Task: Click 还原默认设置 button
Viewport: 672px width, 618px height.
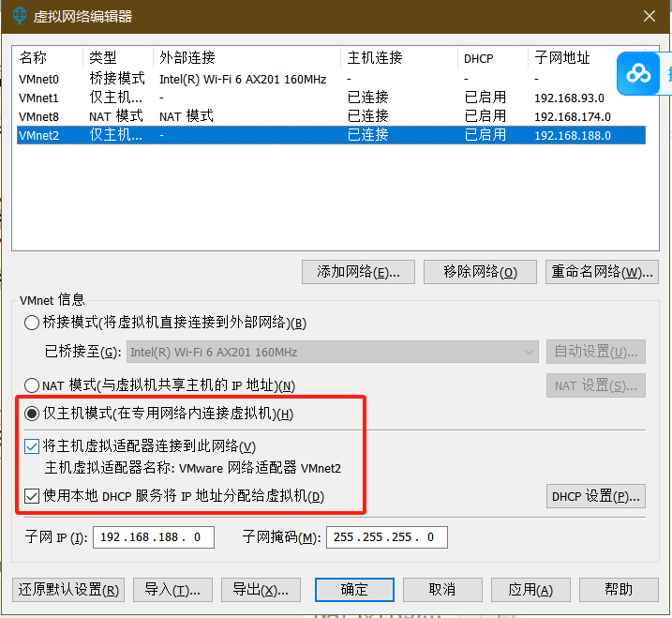Action: (68, 590)
